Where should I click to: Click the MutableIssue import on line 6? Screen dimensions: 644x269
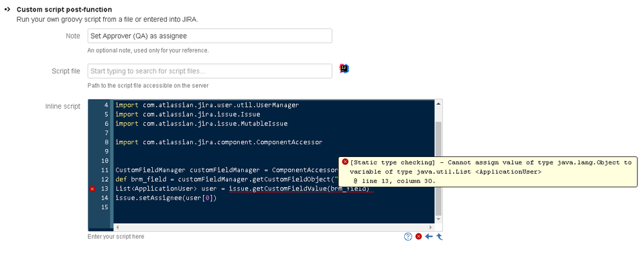click(202, 124)
